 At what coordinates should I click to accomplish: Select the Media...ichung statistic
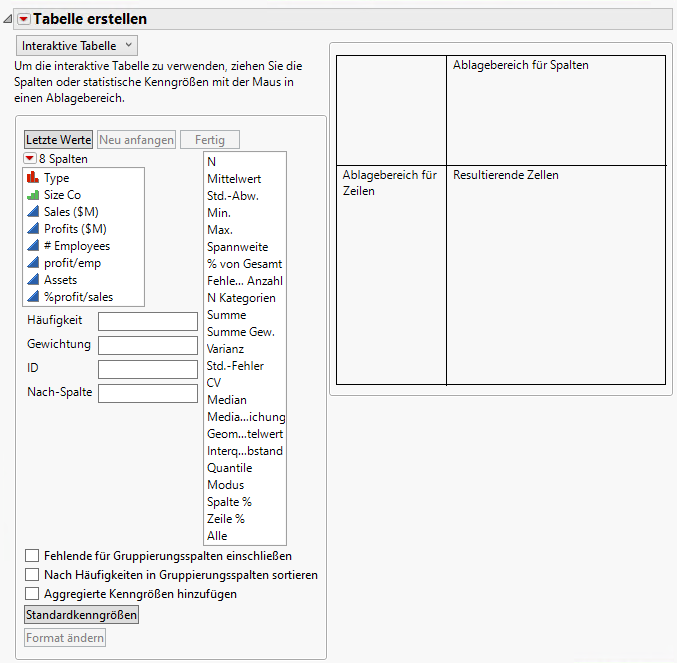coord(245,417)
